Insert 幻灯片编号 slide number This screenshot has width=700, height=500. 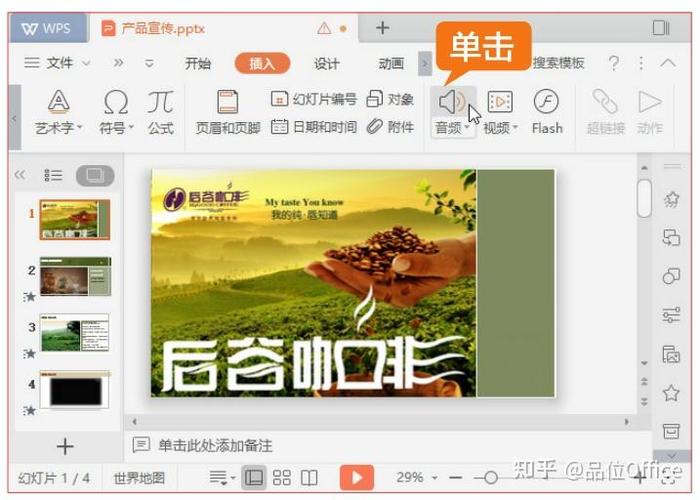click(x=314, y=99)
